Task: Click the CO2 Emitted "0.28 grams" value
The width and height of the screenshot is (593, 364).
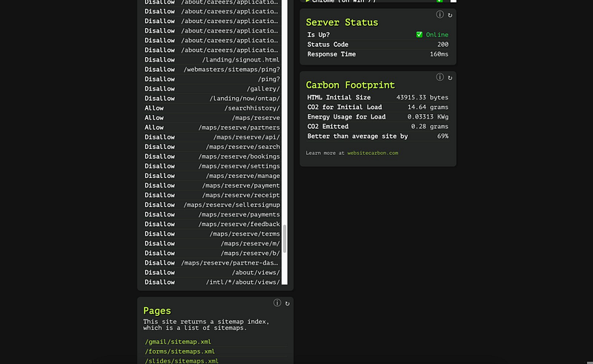Action: coord(430,126)
